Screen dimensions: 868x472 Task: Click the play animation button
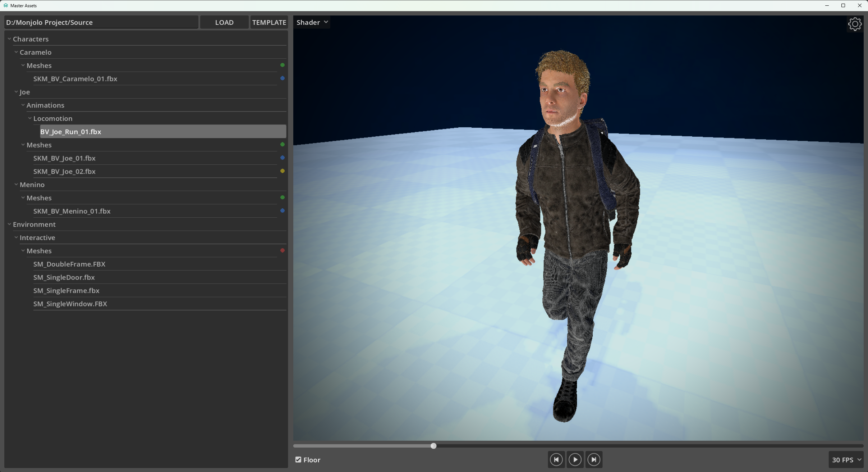point(575,459)
